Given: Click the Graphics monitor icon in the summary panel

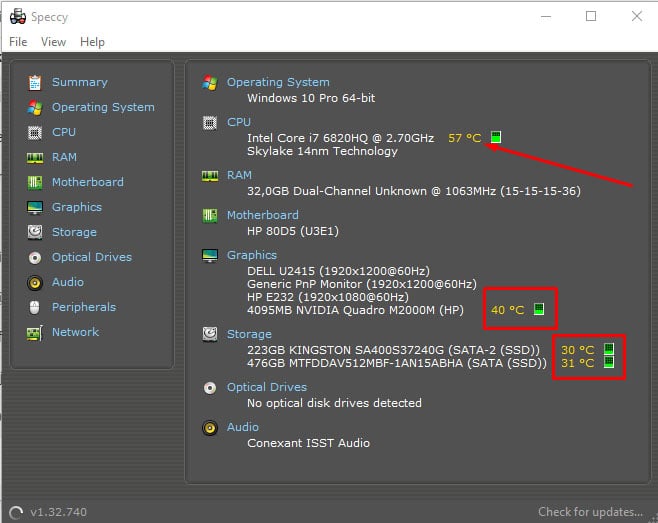Looking at the screenshot, I should click(210, 255).
